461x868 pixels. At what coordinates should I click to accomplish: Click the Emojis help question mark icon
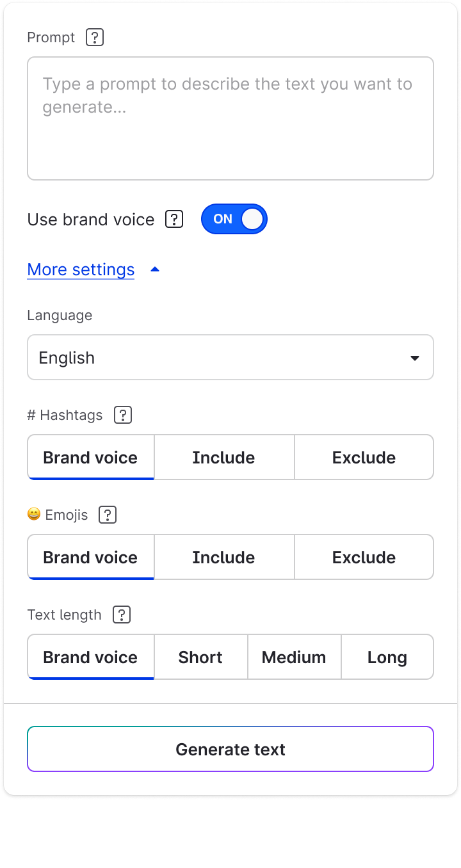108,515
